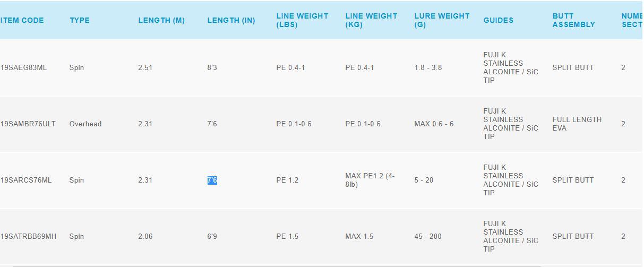Select the GUIDES column header

pyautogui.click(x=498, y=20)
